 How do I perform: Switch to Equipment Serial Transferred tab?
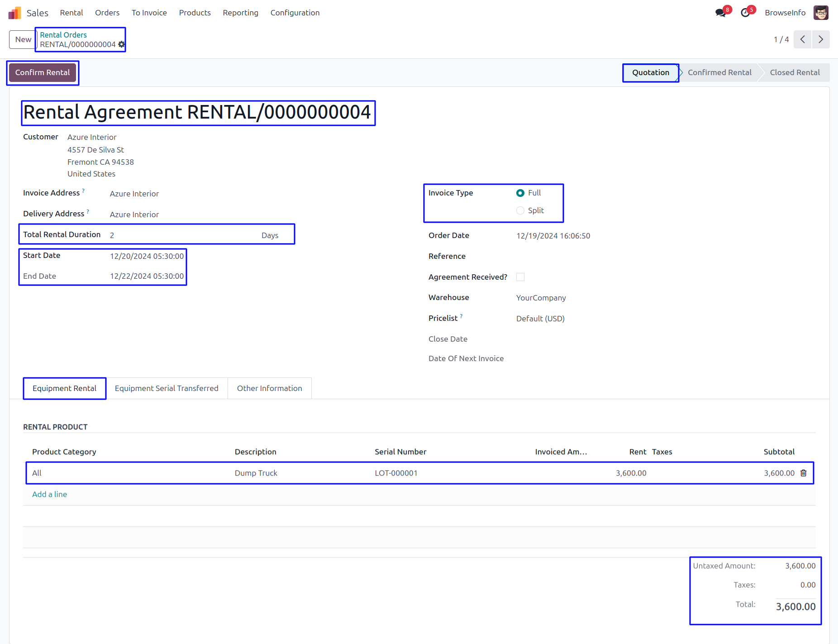[167, 388]
